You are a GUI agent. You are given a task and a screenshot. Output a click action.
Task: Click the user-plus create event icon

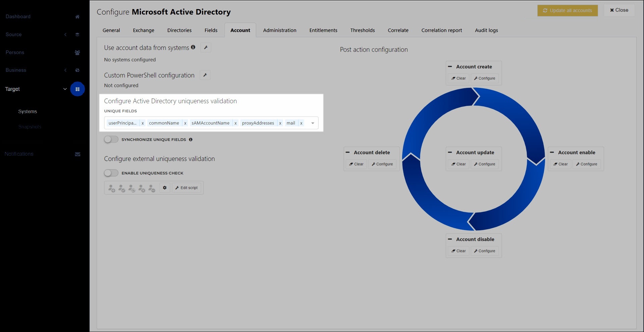[x=112, y=188]
